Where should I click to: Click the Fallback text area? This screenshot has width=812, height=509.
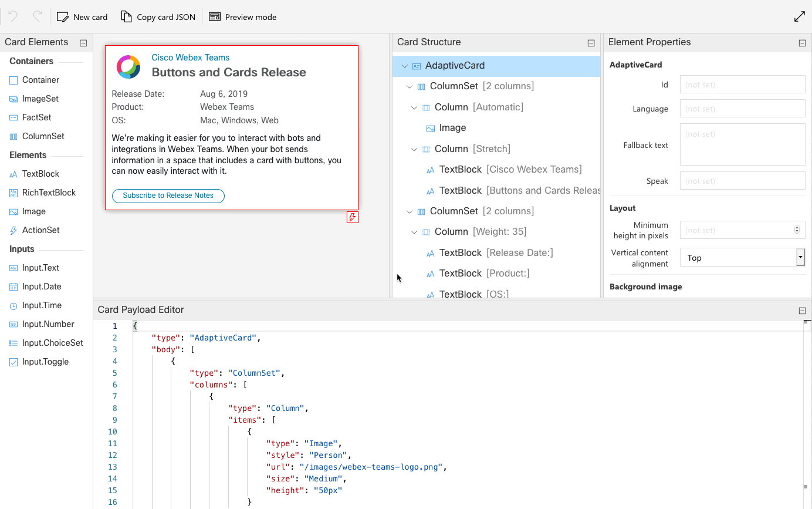tap(742, 144)
